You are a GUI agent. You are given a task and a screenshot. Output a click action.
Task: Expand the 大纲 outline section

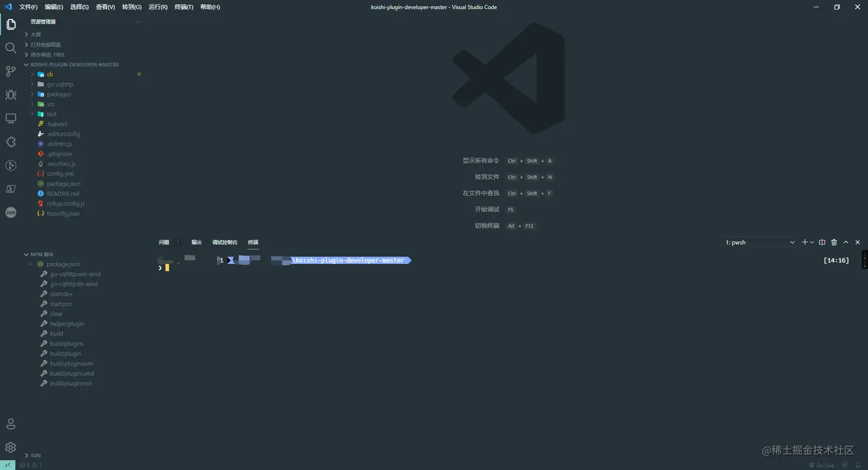pos(36,34)
